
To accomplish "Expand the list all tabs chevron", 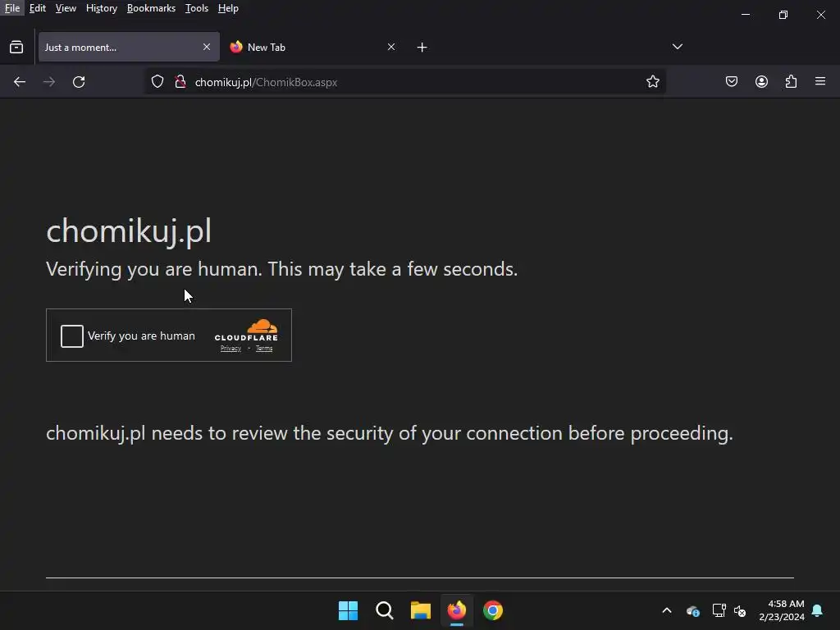I will pos(677,47).
